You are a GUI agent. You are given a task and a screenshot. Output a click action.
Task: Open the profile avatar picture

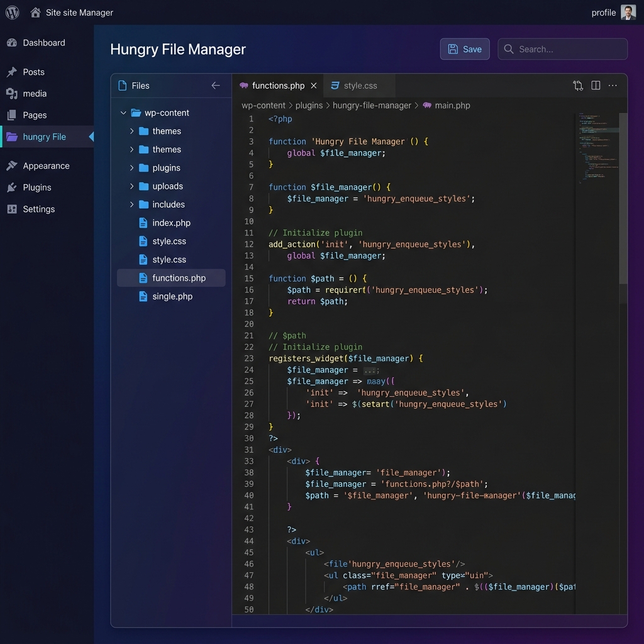point(628,13)
